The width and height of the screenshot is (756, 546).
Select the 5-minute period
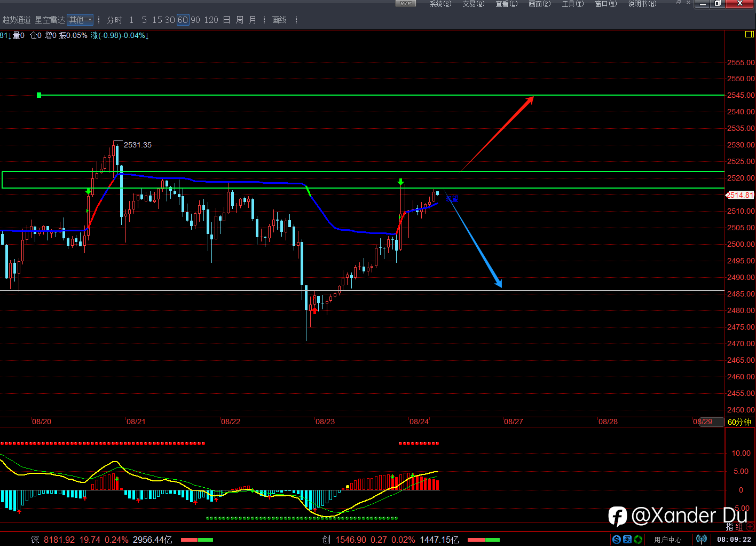144,20
